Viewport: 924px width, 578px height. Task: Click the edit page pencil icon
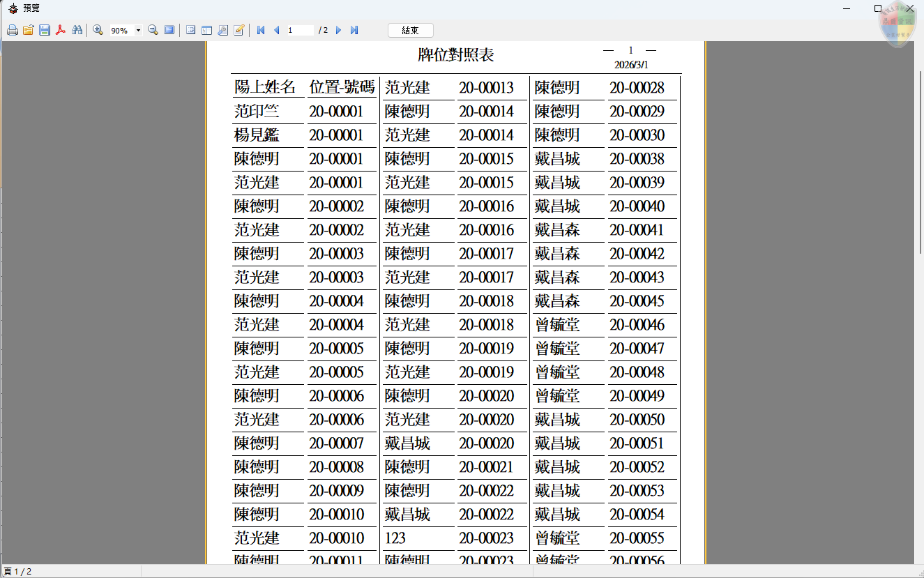[x=239, y=30]
